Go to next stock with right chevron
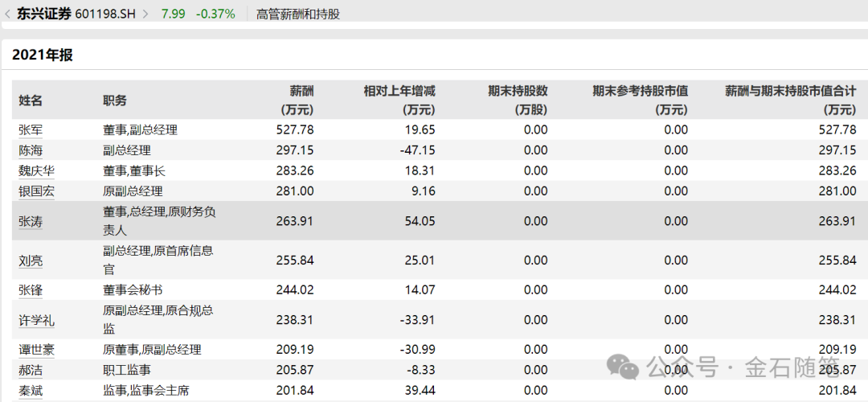Screen dimensions: 868x402 click(145, 14)
